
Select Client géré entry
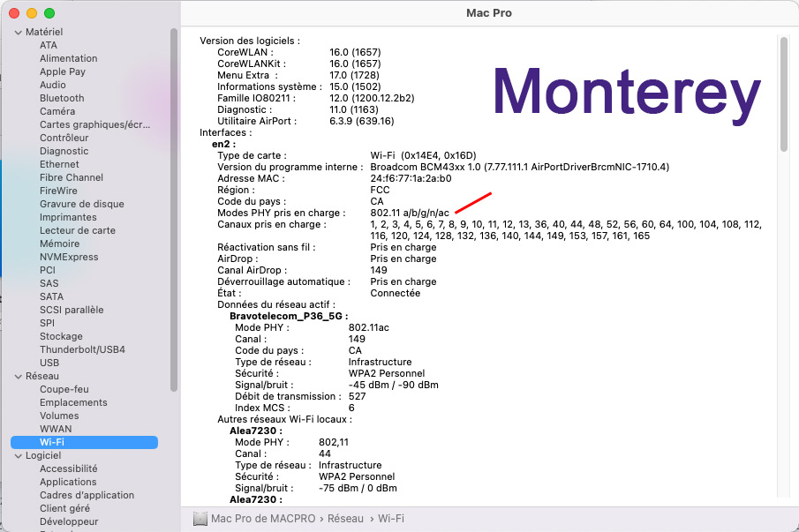(x=64, y=508)
